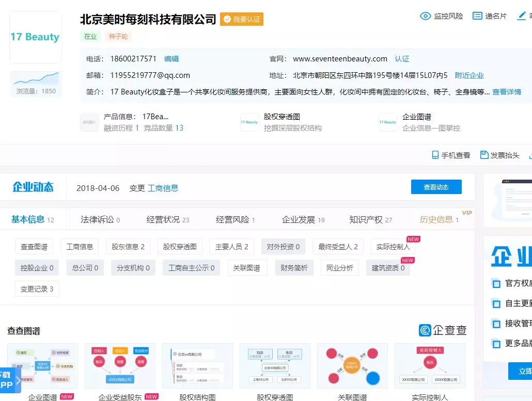Click the blue 立即 button on right

coord(520,371)
